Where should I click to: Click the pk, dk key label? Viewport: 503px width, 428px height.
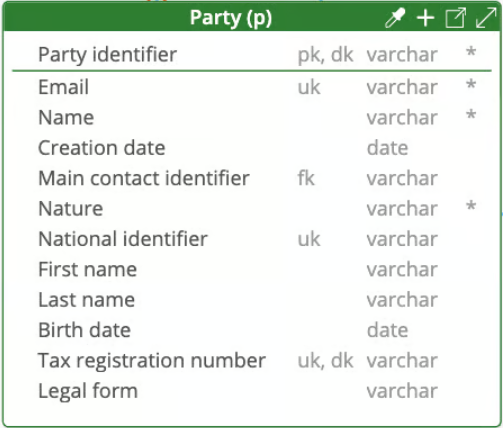pyautogui.click(x=325, y=55)
